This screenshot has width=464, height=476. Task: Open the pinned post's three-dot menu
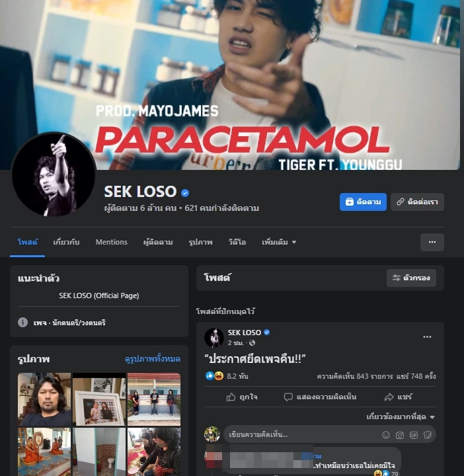click(x=427, y=337)
